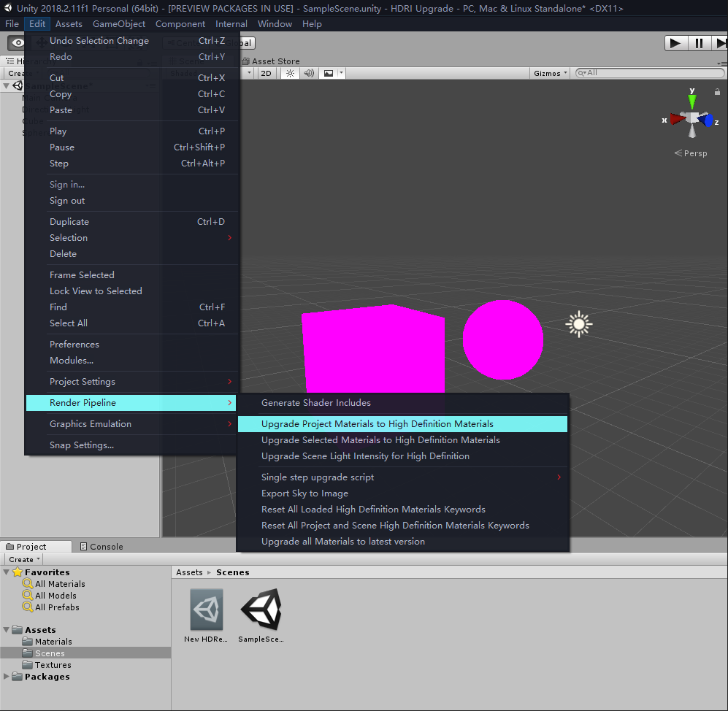Toggle 2D scene view mode
The width and height of the screenshot is (728, 711).
266,73
